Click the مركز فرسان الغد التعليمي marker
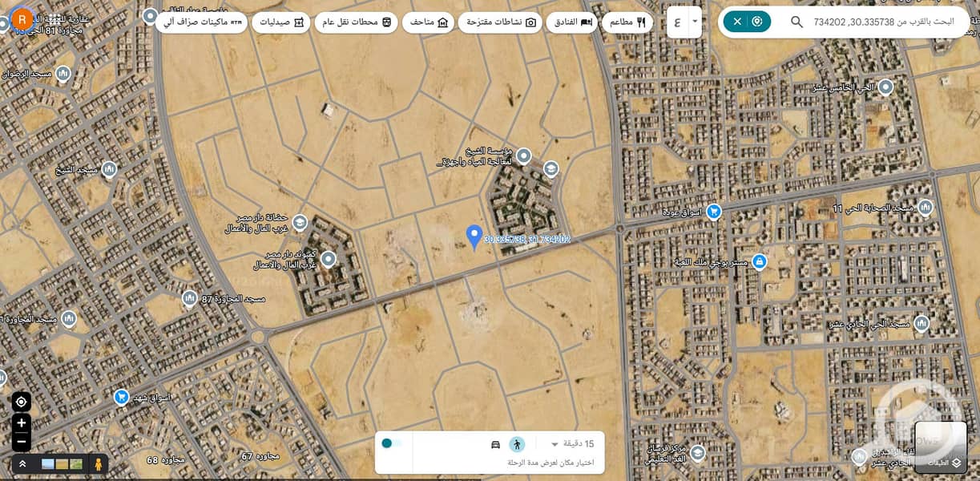Viewport: 980px width, 481px height. (697, 454)
